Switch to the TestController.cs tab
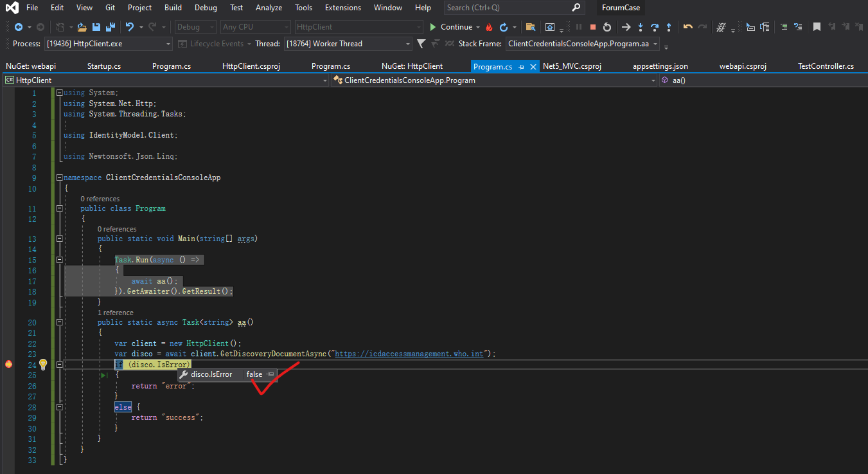This screenshot has height=474, width=868. [826, 66]
